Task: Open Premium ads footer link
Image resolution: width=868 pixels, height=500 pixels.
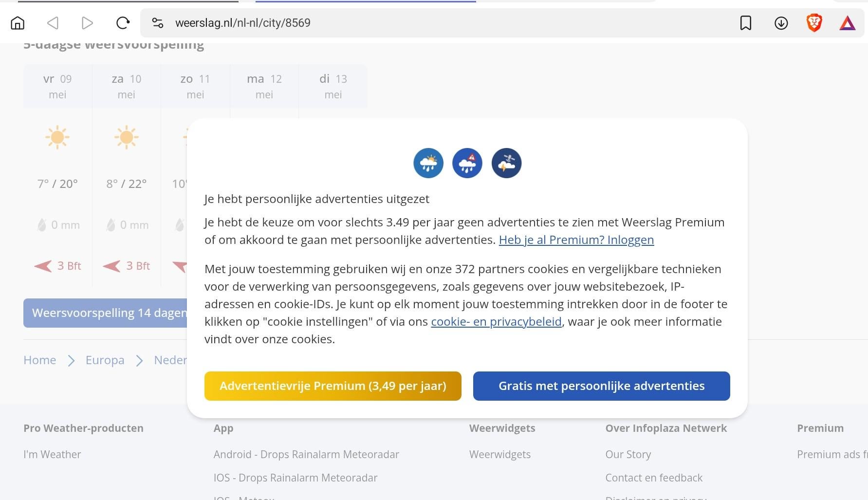Action: tap(832, 454)
